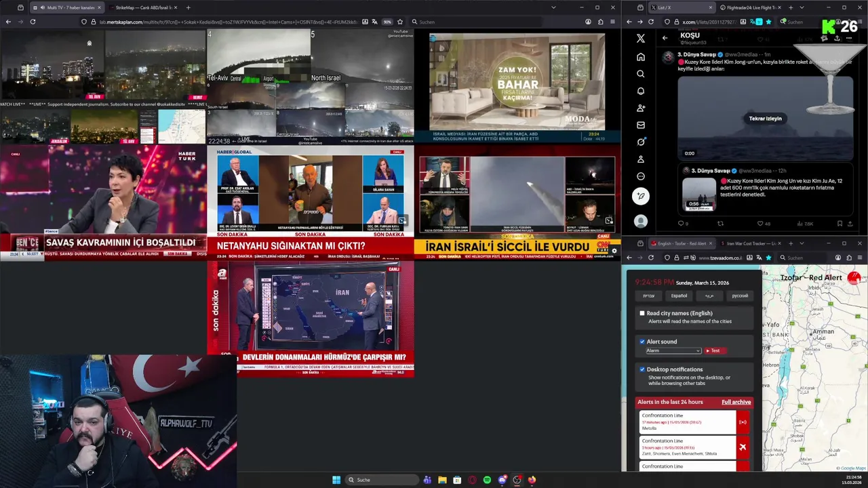Viewport: 868px width, 488px height.
Task: Open Grok icon in X sidebar
Action: pos(640,142)
